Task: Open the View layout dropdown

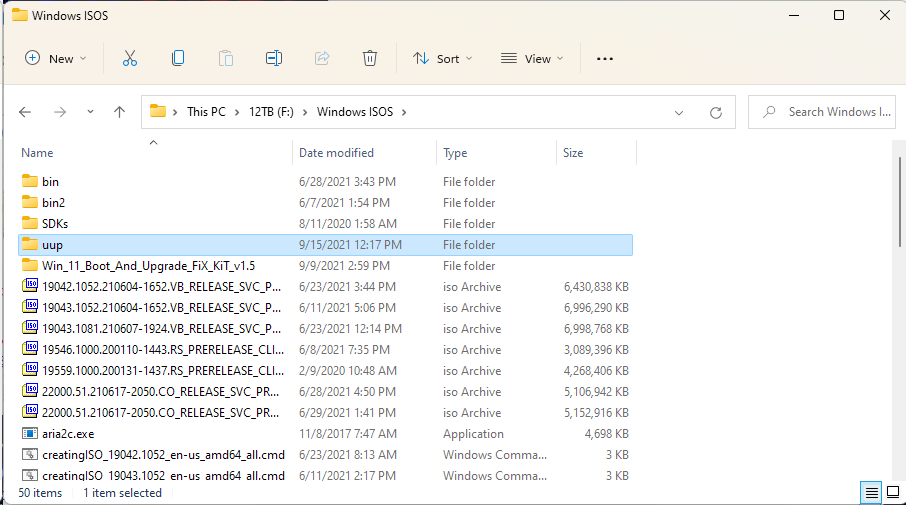Action: click(x=532, y=59)
